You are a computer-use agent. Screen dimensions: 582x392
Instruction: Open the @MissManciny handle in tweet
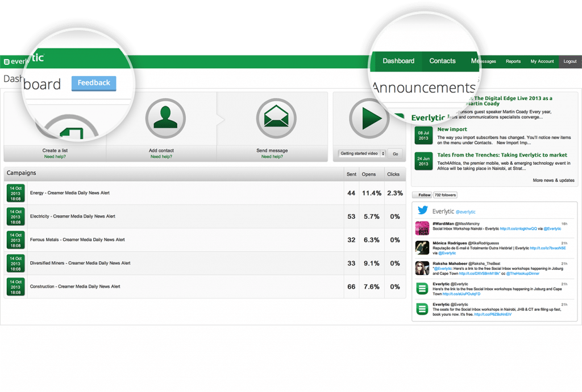(x=467, y=224)
